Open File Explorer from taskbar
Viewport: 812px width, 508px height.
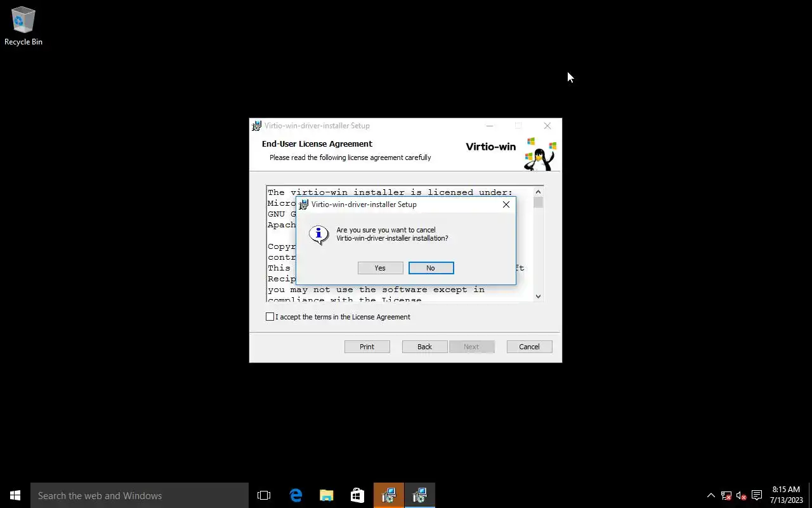(x=326, y=495)
